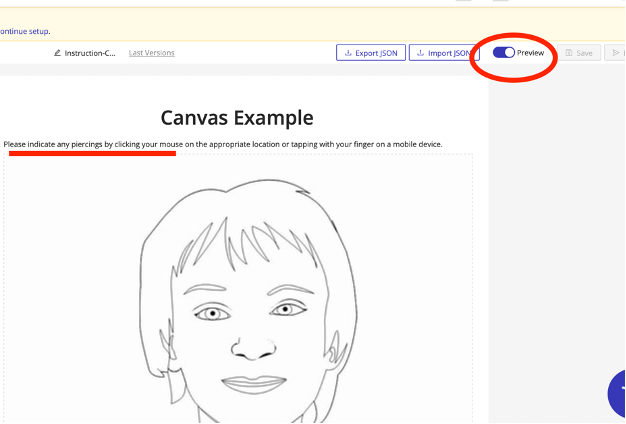The height and width of the screenshot is (424, 626).
Task: Click the Save button with disk icon
Action: pyautogui.click(x=579, y=52)
